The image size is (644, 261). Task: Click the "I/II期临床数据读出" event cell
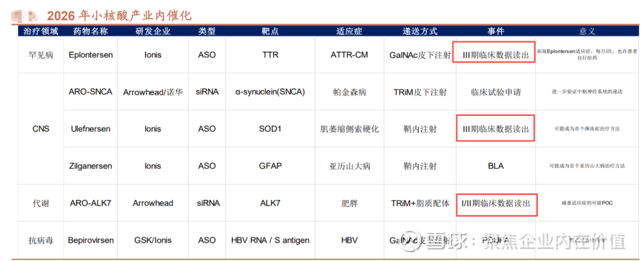[x=494, y=203]
